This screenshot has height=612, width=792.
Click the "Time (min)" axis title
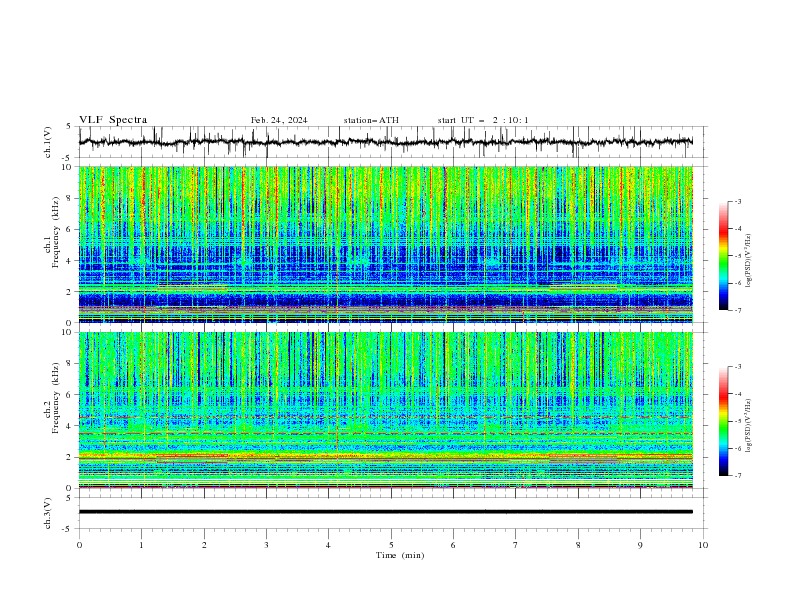tap(400, 555)
